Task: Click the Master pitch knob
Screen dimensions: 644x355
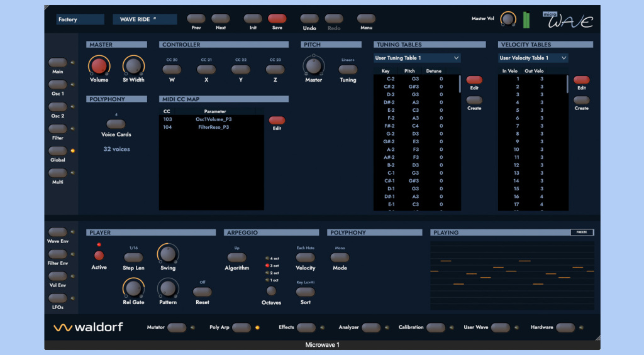Action: point(313,66)
